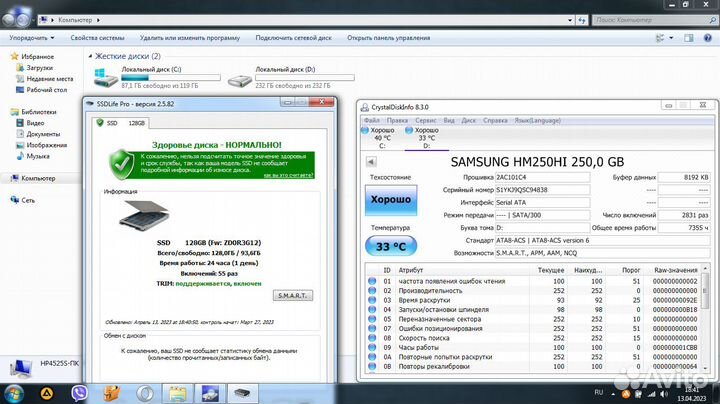Open Сервис menu in CrystalDiskInfo
The width and height of the screenshot is (720, 404).
[426, 120]
